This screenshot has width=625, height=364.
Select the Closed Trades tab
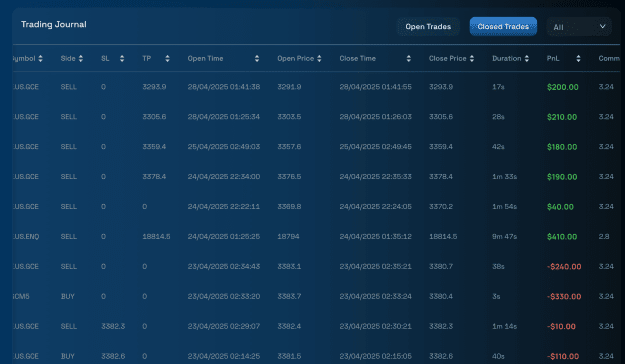(x=503, y=27)
